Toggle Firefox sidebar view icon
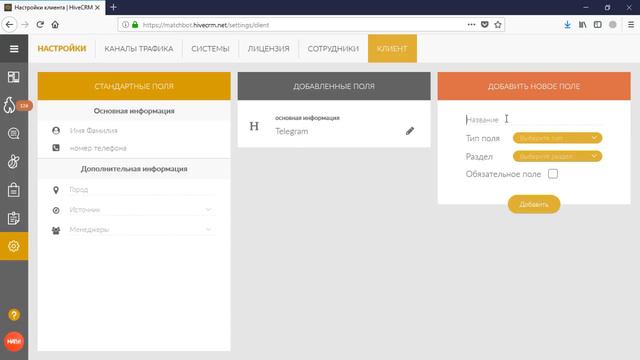The height and width of the screenshot is (360, 640). tap(598, 24)
